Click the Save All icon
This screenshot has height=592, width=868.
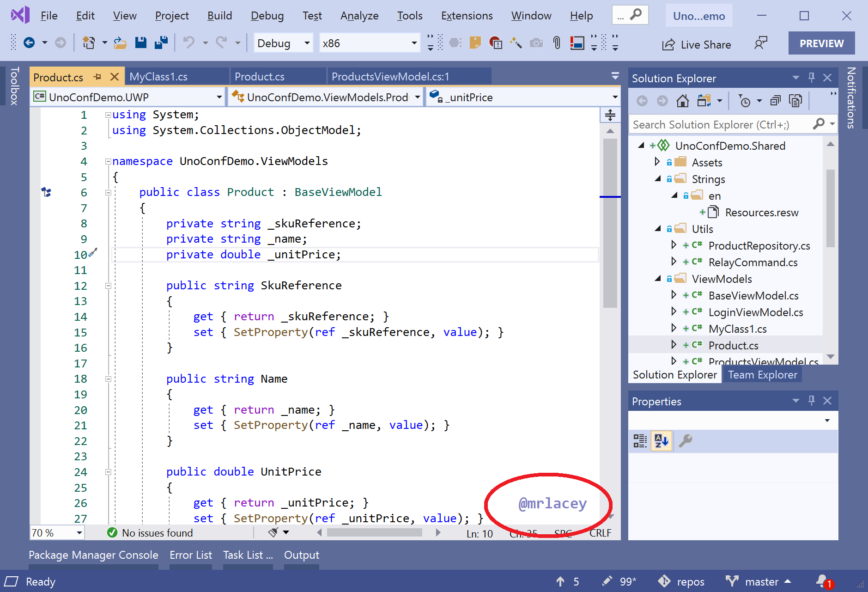[161, 43]
